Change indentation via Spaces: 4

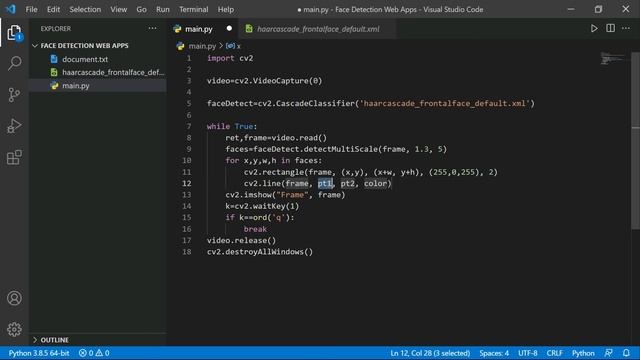point(494,353)
